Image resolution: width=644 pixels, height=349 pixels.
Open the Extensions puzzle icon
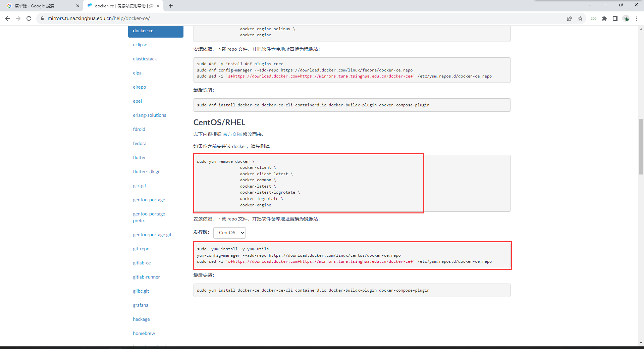(604, 18)
